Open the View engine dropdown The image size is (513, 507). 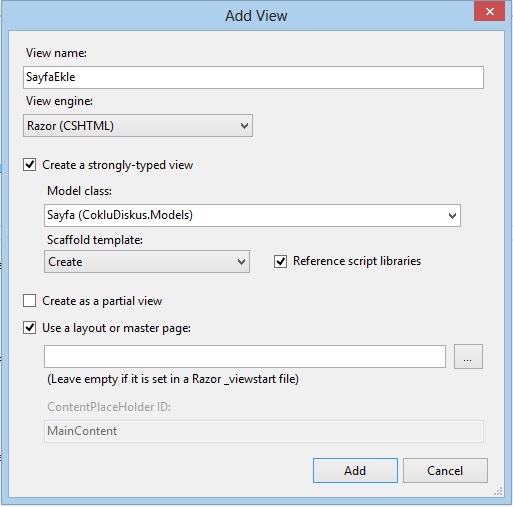tap(138, 126)
